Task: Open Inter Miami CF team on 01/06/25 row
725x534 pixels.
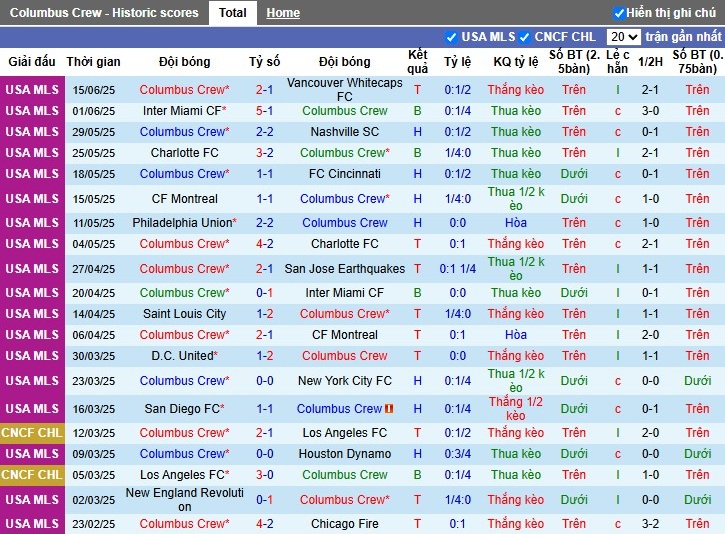Action: (x=184, y=111)
